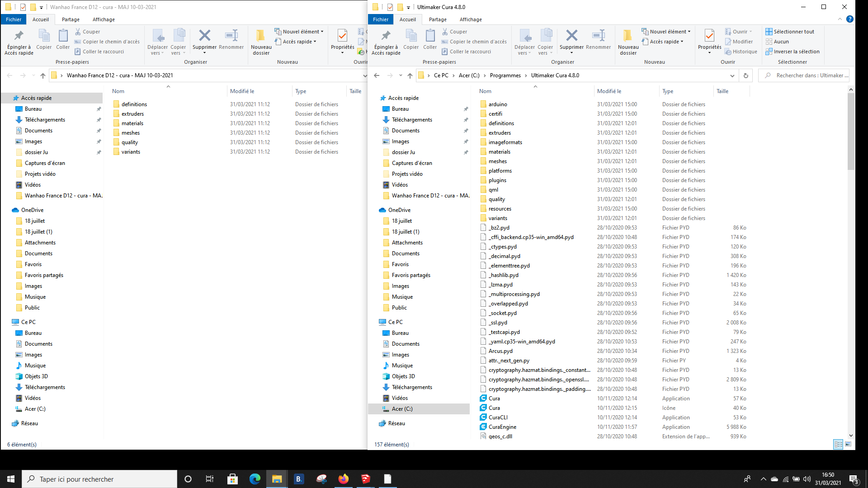Viewport: 868px width, 488px height.
Task: Open Affichage tab in Wanhao France window
Action: 104,19
